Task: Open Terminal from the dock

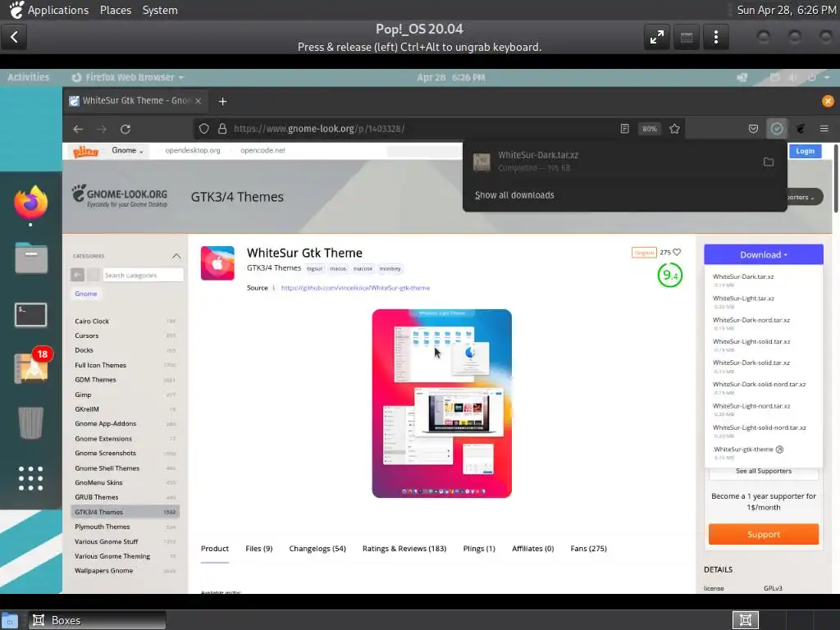Action: pos(30,314)
